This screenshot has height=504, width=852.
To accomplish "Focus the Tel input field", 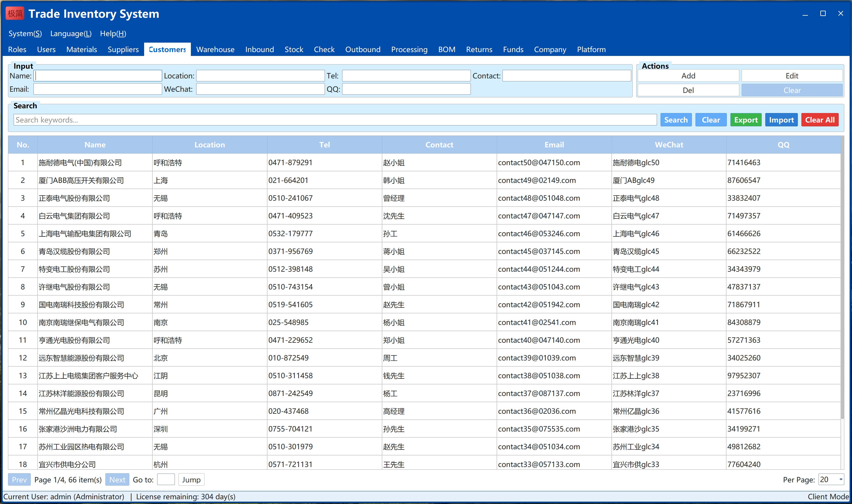I will (406, 76).
